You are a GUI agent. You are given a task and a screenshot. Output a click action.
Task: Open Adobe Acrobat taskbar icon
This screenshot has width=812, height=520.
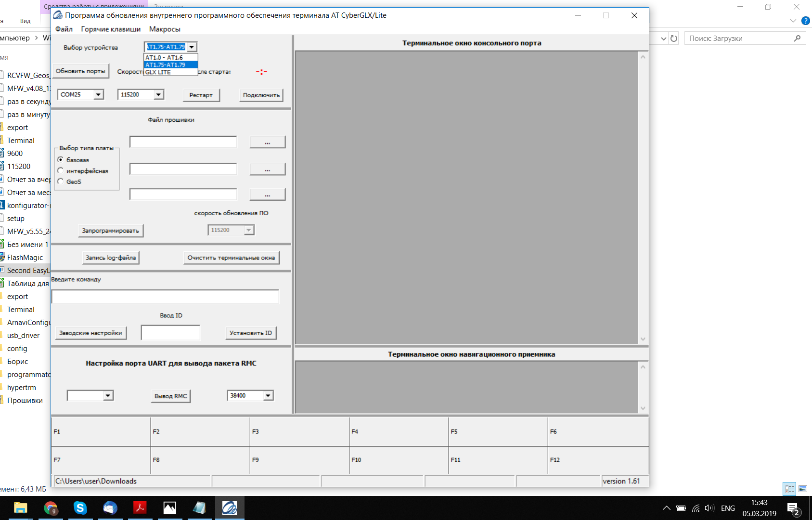click(x=140, y=508)
